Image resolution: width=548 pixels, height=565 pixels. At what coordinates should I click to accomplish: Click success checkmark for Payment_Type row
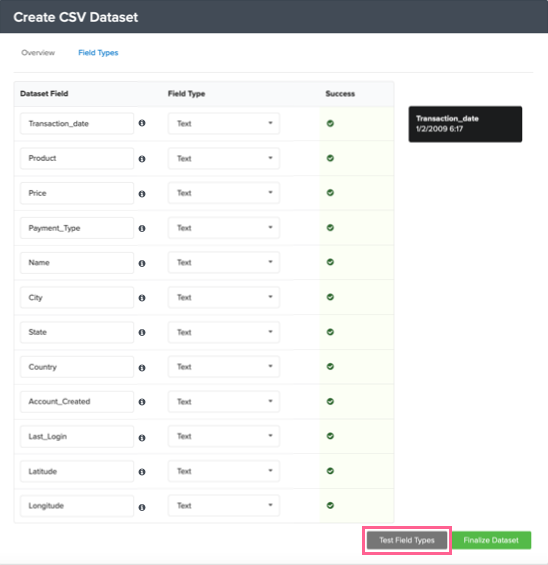click(330, 228)
